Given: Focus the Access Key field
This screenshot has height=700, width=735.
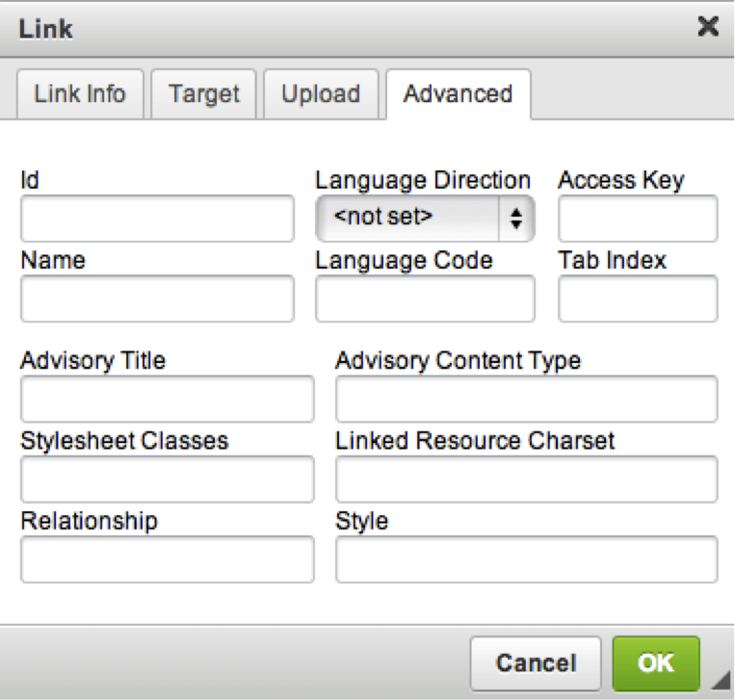Looking at the screenshot, I should pyautogui.click(x=638, y=219).
